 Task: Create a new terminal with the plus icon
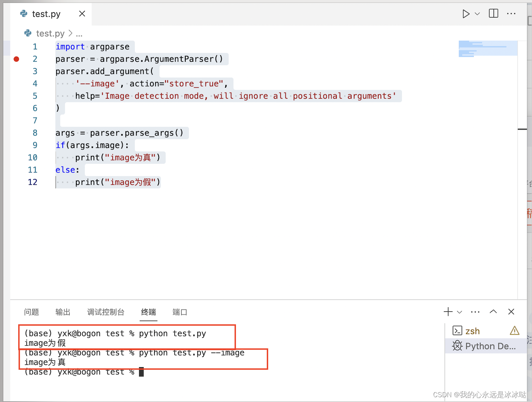coord(448,312)
